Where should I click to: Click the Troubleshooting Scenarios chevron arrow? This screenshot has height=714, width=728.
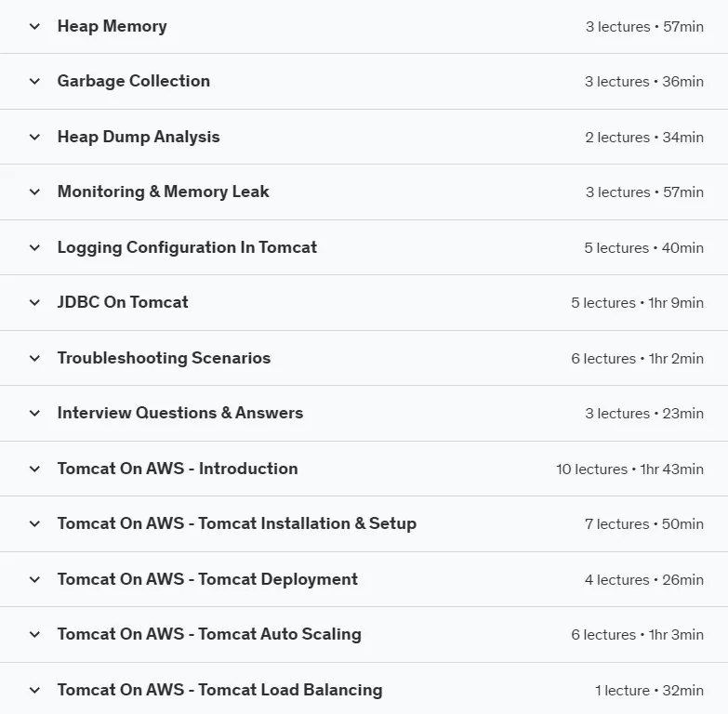pyautogui.click(x=34, y=358)
